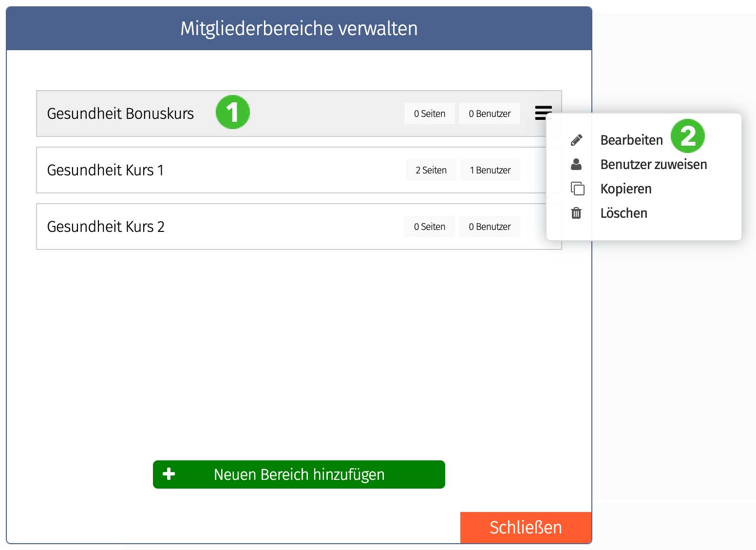Open the hamburger menu for Gesundheit Bonuskurs
Image resolution: width=756 pixels, height=550 pixels.
pyautogui.click(x=543, y=113)
